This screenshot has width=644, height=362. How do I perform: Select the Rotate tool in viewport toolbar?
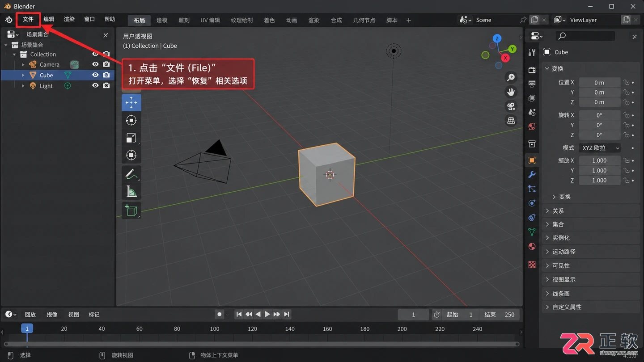(131, 120)
